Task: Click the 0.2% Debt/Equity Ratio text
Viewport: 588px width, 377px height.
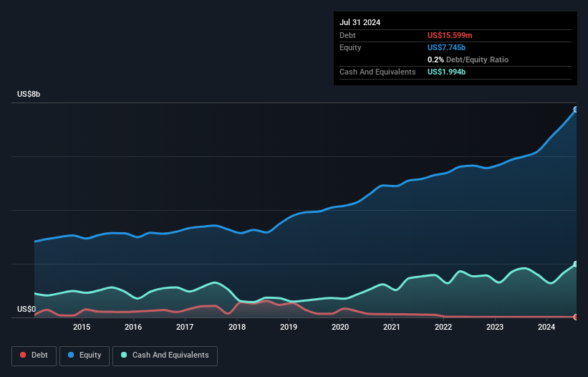Action: (468, 59)
